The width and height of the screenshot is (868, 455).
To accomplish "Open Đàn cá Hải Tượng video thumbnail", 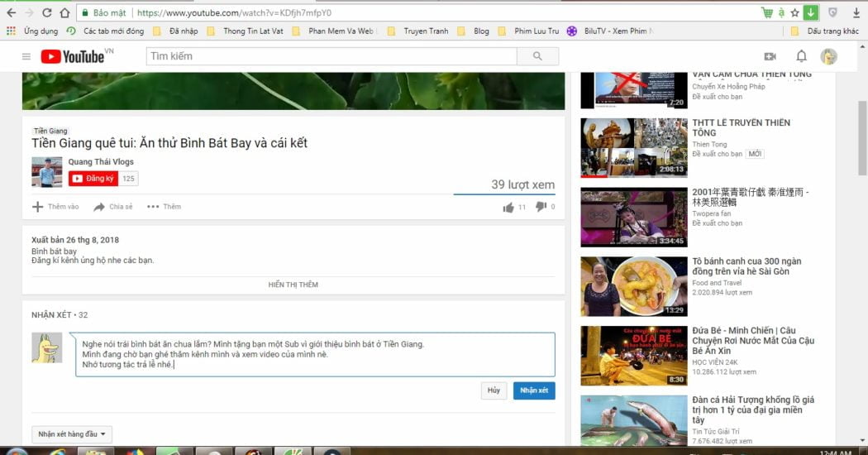I will click(634, 420).
